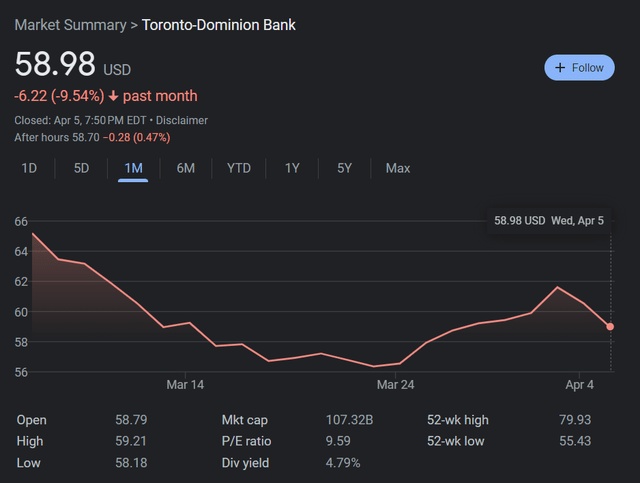Switch chart to 1D range
Screen dimensions: 640x483
(x=29, y=168)
